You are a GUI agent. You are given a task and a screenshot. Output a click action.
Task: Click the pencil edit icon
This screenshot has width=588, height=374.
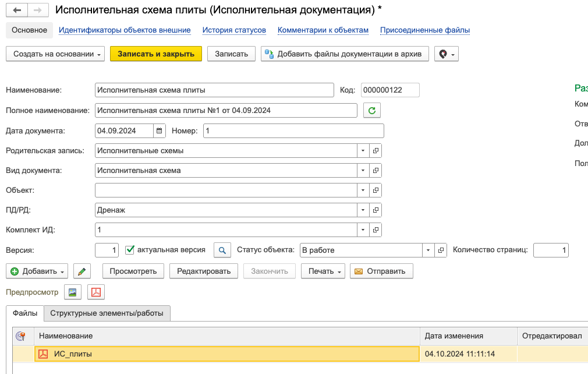tap(83, 271)
